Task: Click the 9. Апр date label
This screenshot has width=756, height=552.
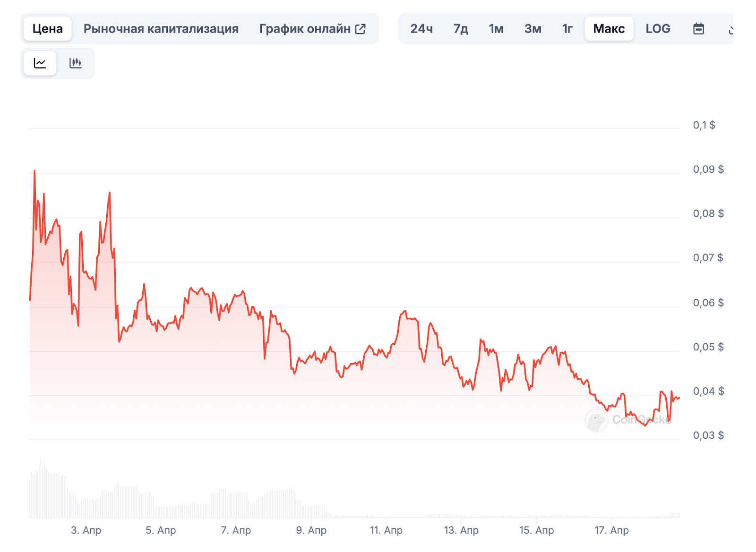Action: [311, 530]
